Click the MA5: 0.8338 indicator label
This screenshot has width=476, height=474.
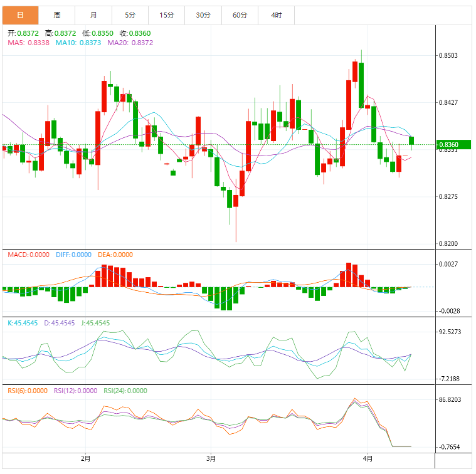(x=29, y=43)
